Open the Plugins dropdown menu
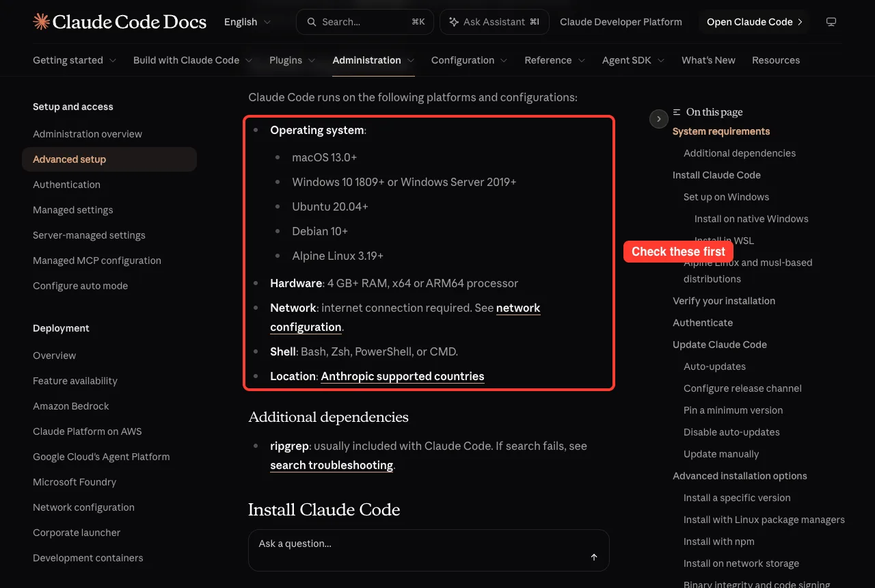This screenshot has width=875, height=588. coord(293,60)
